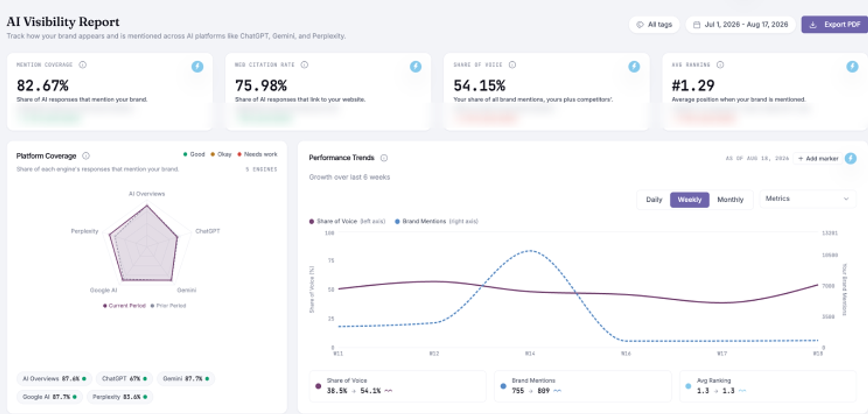868x414 pixels.
Task: Click the Growth over last 6 weeks text
Action: click(x=349, y=177)
